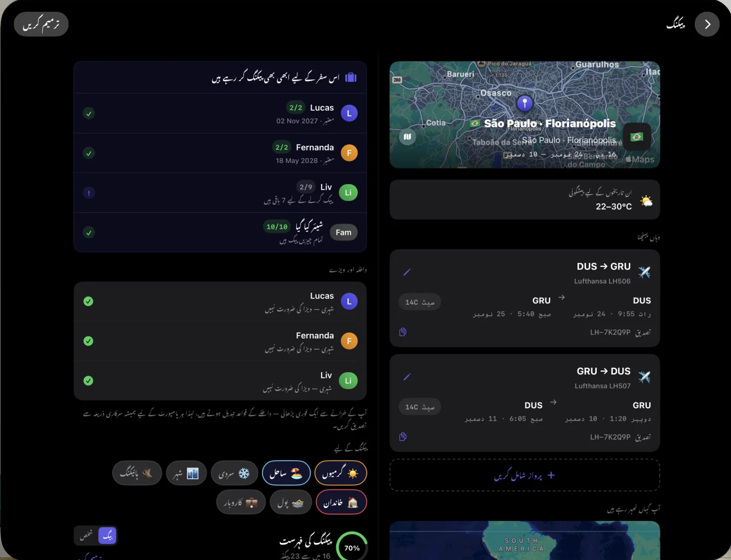Click green check for Liv visa row
This screenshot has height=560, width=731.
(88, 380)
